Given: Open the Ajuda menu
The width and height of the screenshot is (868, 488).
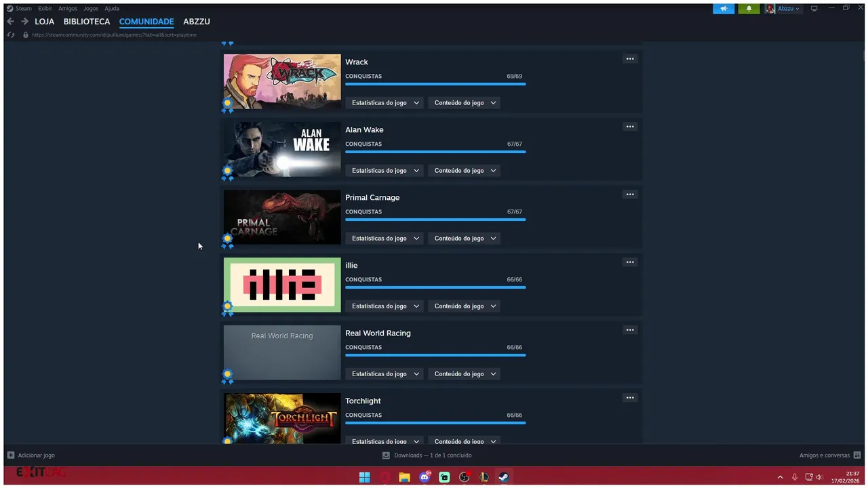Looking at the screenshot, I should 112,9.
